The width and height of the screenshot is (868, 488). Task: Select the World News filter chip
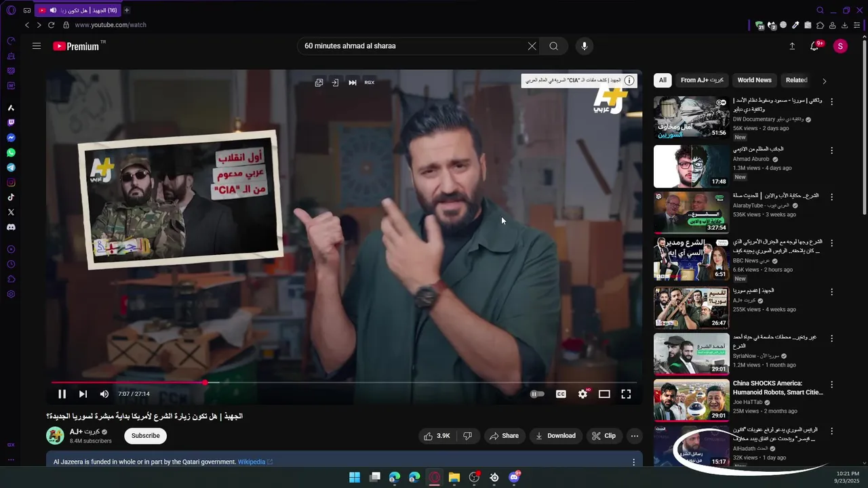[x=754, y=80]
